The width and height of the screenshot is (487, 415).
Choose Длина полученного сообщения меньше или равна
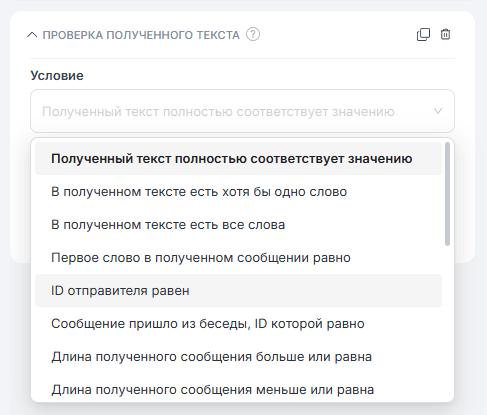click(238, 389)
